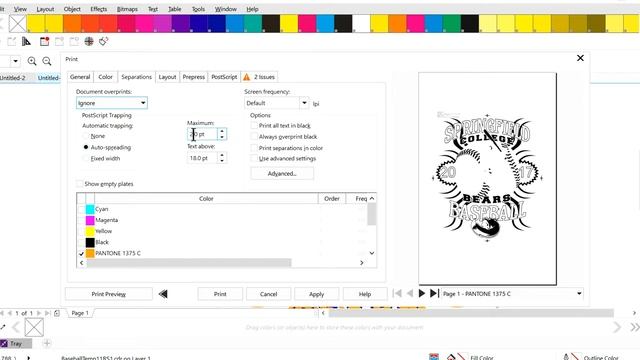
Task: Switch to the Prepress tab
Action: pos(193,77)
